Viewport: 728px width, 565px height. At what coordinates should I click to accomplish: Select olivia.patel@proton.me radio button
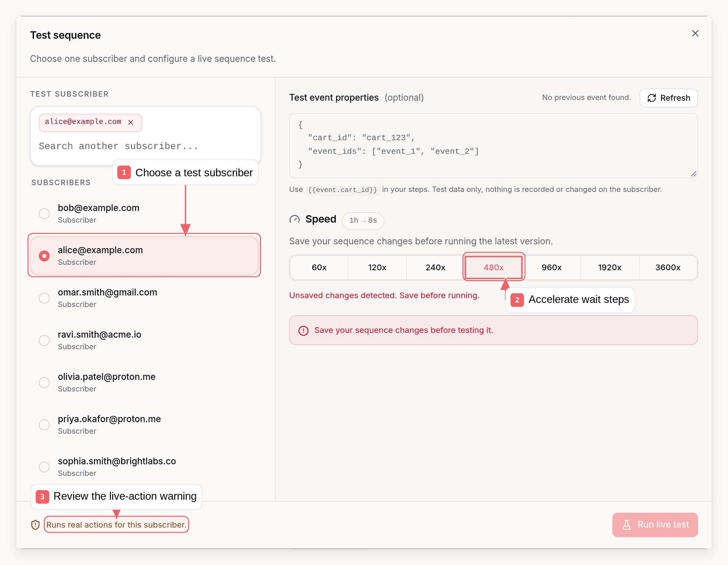tap(44, 382)
